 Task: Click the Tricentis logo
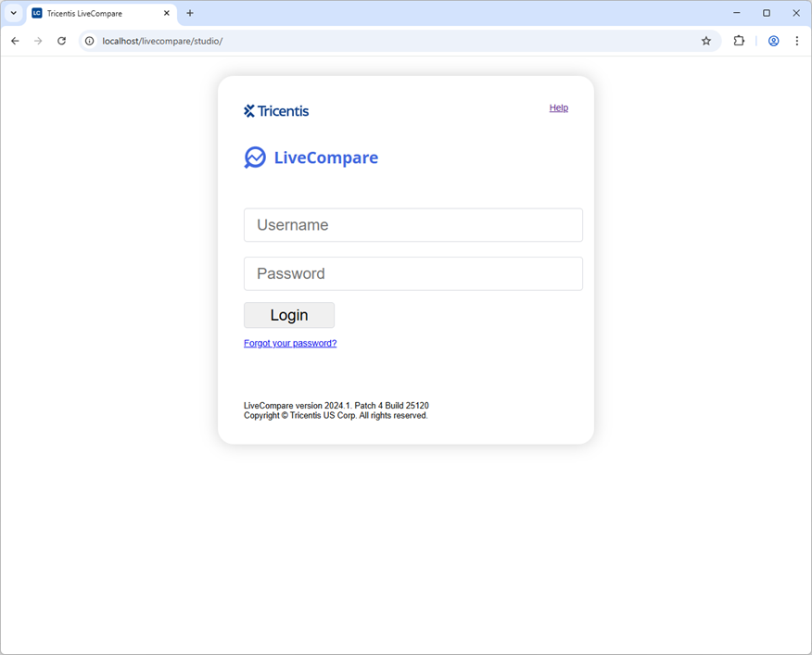click(275, 110)
